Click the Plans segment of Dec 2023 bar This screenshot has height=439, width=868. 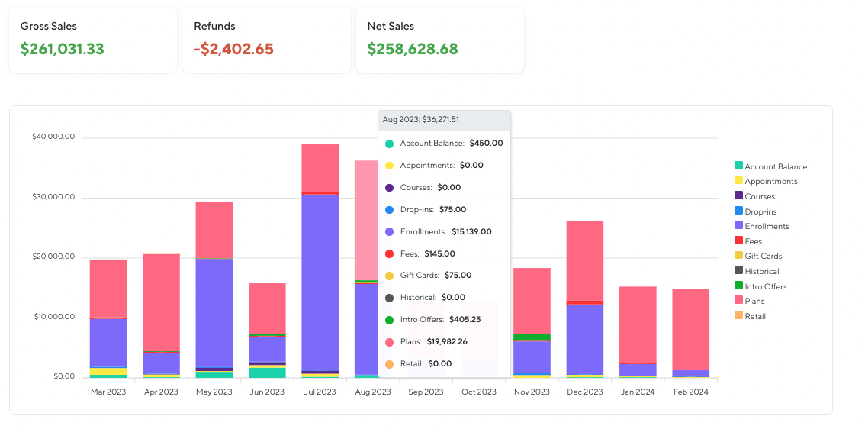coord(584,260)
